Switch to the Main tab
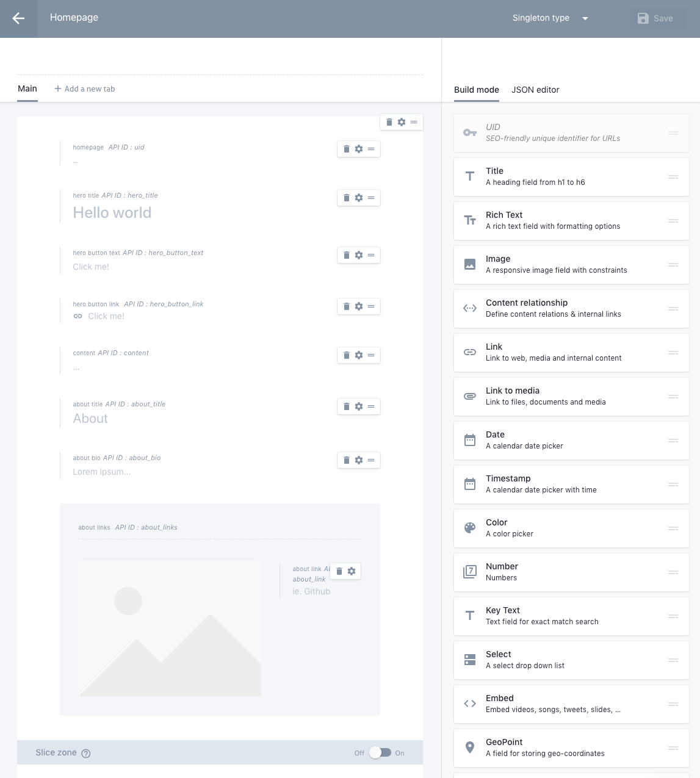This screenshot has width=700, height=778. point(27,89)
